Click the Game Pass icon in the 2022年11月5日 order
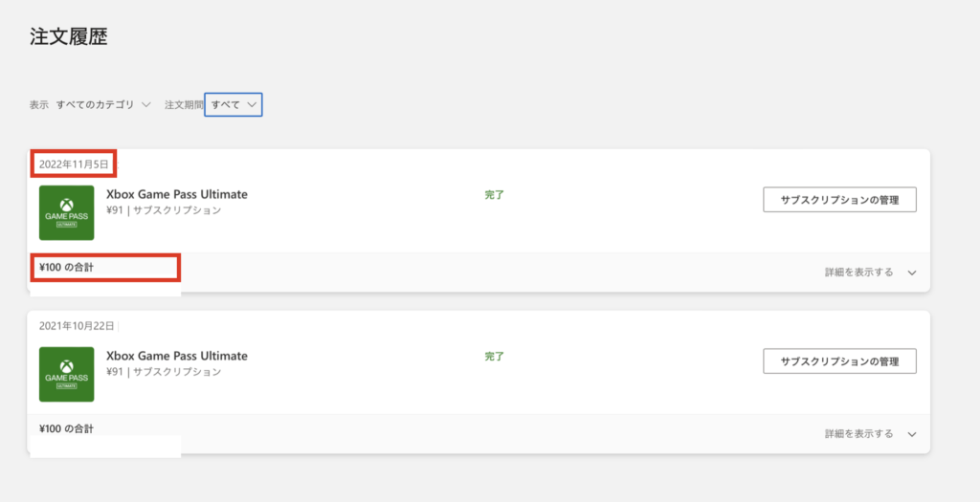 (66, 212)
